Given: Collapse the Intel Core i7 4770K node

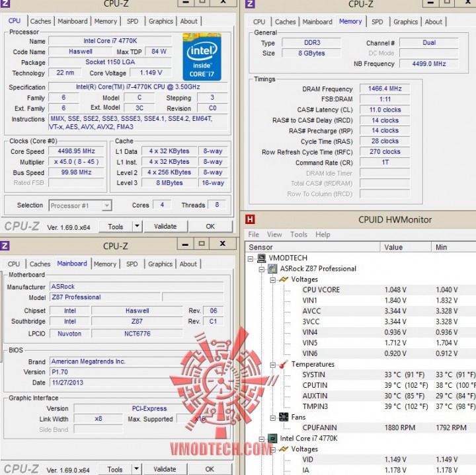Looking at the screenshot, I should point(262,439).
